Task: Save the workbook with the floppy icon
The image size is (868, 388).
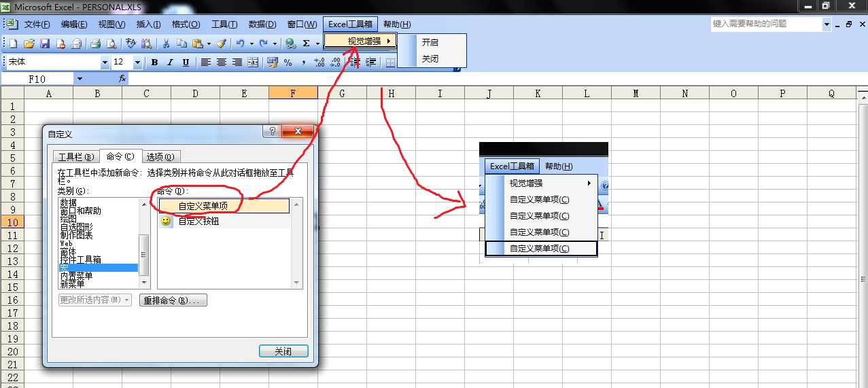Action: tap(45, 43)
